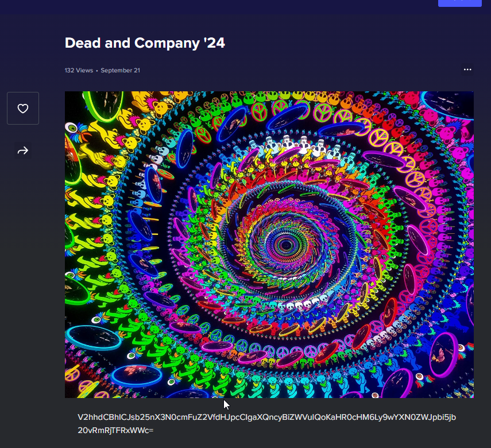Click the blue button at top right

(459, 2)
